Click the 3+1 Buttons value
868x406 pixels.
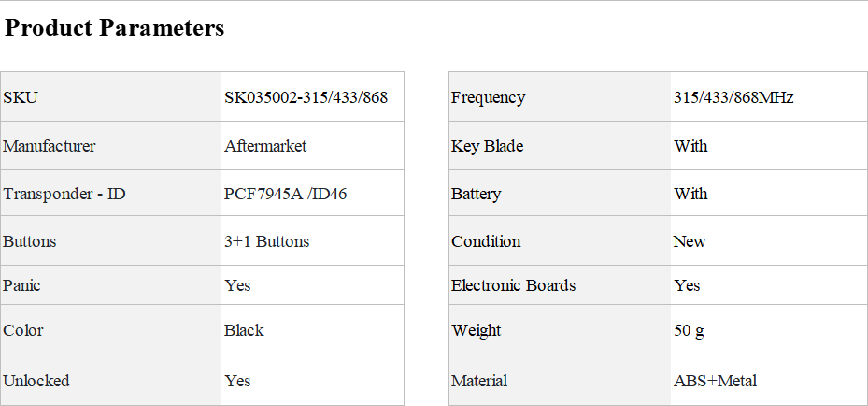point(267,241)
